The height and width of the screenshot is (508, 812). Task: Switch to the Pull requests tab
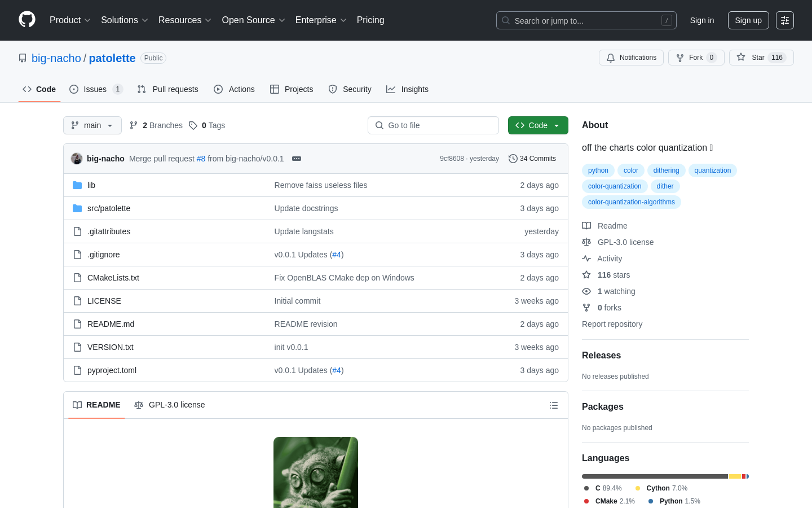(x=167, y=89)
